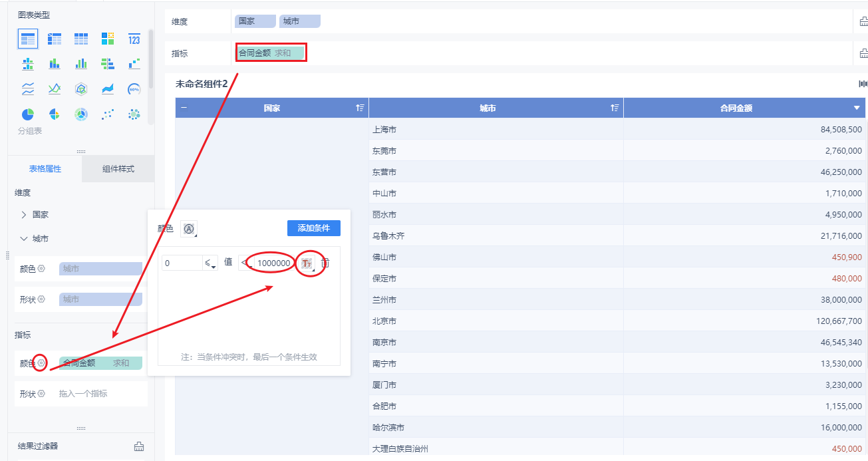Select the rose chart icon
The height and width of the screenshot is (461, 868).
[55, 114]
